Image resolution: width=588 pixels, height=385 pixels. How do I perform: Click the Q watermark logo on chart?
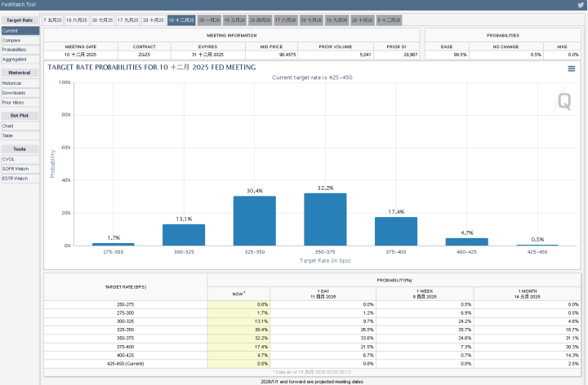click(563, 101)
